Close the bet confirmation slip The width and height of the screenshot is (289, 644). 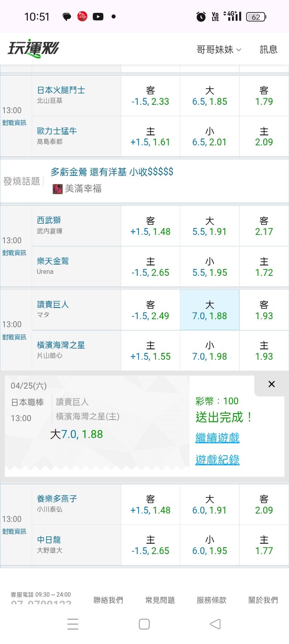[271, 384]
